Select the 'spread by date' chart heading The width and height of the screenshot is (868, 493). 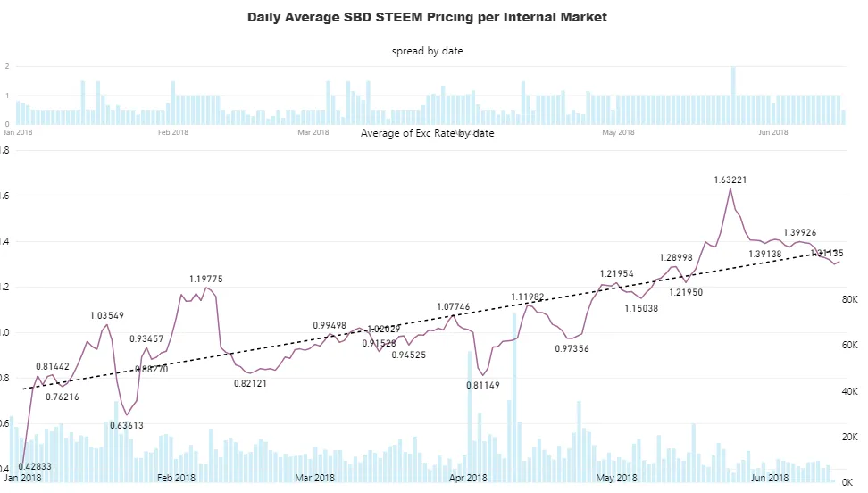coord(428,51)
